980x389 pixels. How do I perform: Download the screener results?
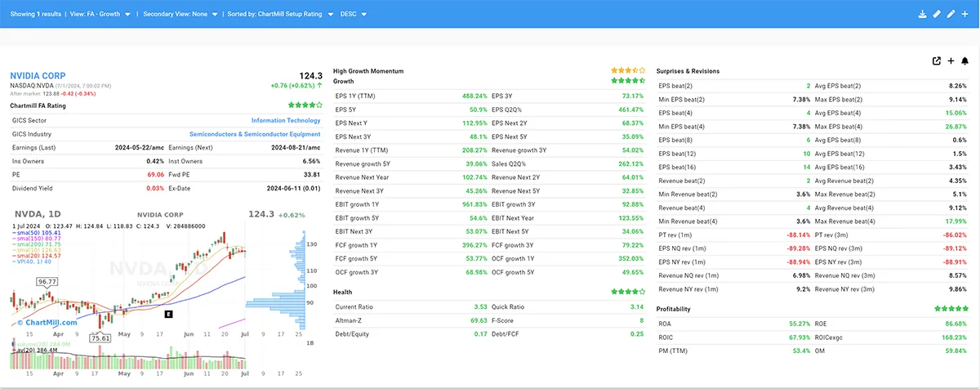922,14
